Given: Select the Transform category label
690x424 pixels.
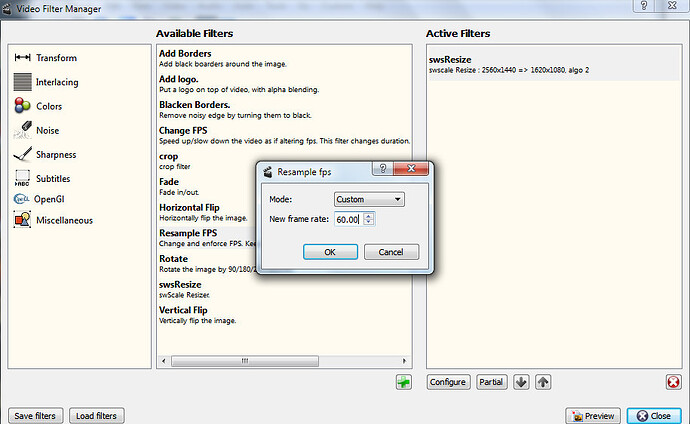Looking at the screenshot, I should pyautogui.click(x=56, y=58).
